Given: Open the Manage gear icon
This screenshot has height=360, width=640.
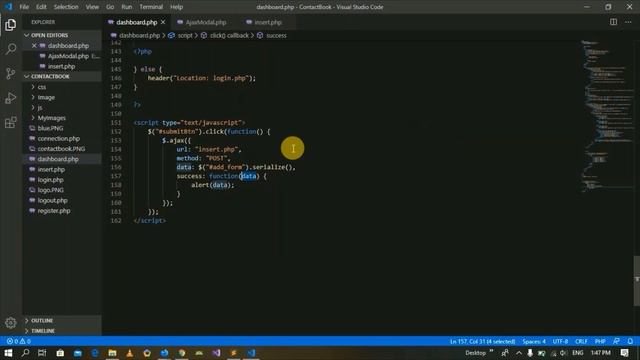Looking at the screenshot, I should [x=11, y=323].
